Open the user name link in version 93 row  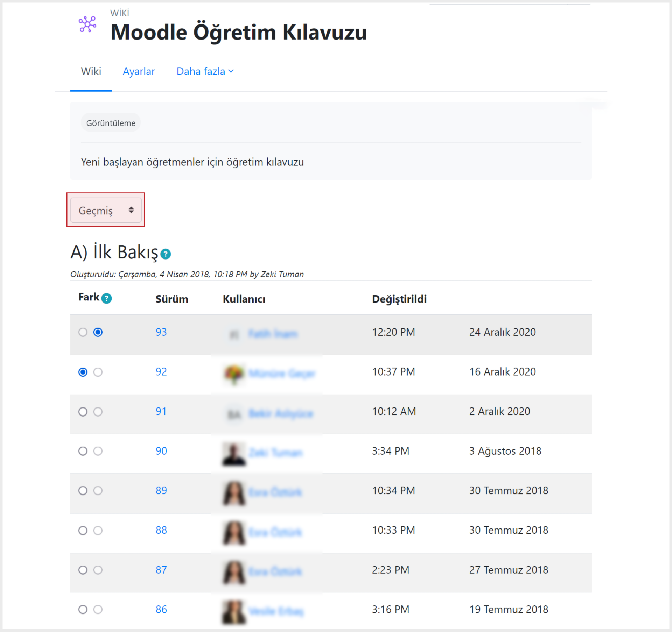point(273,334)
